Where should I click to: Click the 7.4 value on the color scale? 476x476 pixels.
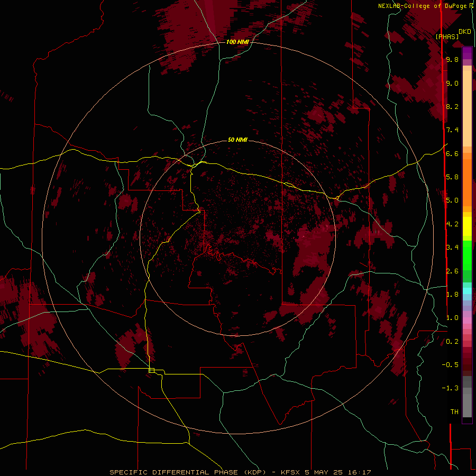(x=452, y=130)
